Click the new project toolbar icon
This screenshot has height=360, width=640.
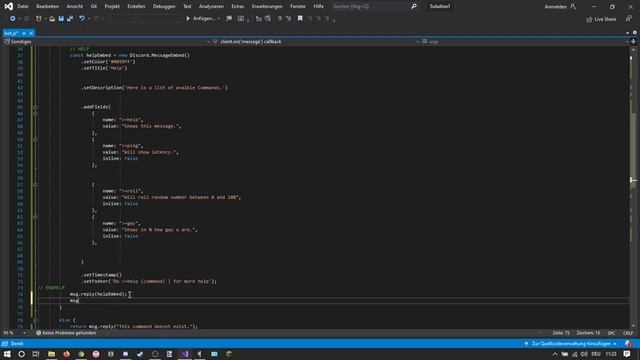[39, 19]
